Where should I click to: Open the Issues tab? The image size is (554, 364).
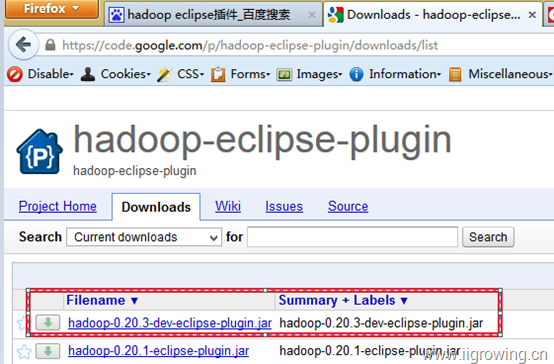pos(284,206)
